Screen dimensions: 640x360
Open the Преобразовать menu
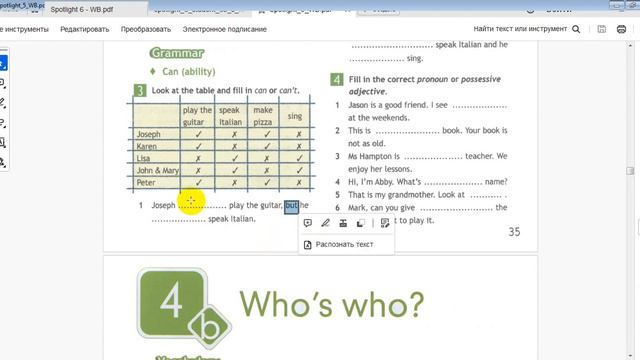[x=146, y=29]
